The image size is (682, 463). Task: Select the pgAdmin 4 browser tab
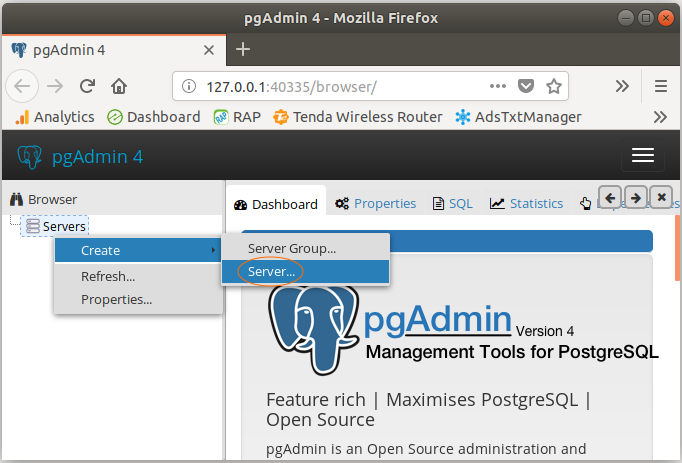tap(114, 50)
